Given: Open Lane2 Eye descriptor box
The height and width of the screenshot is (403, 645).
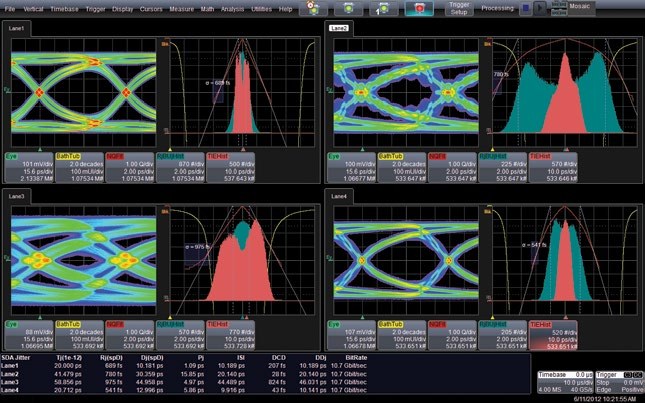Looking at the screenshot, I should pyautogui.click(x=352, y=167).
